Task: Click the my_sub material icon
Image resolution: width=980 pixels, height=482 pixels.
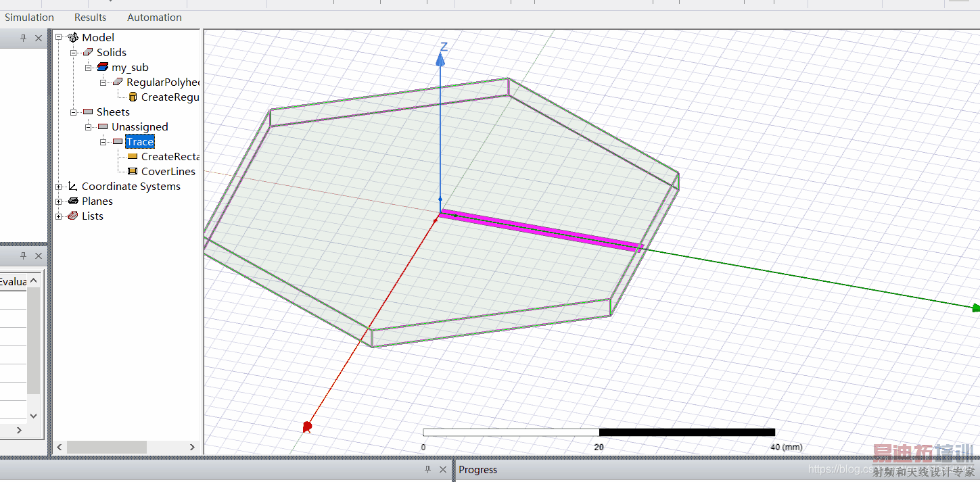Action: pyautogui.click(x=103, y=67)
